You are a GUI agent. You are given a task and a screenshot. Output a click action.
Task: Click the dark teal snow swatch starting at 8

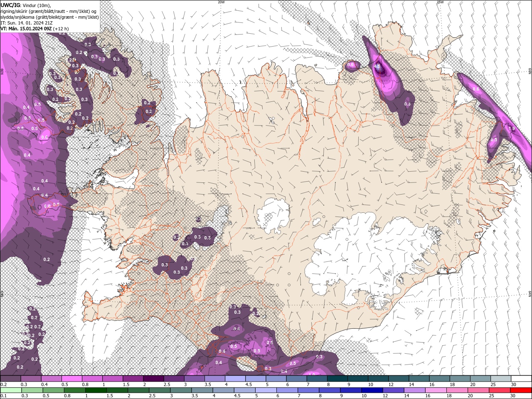point(337,379)
